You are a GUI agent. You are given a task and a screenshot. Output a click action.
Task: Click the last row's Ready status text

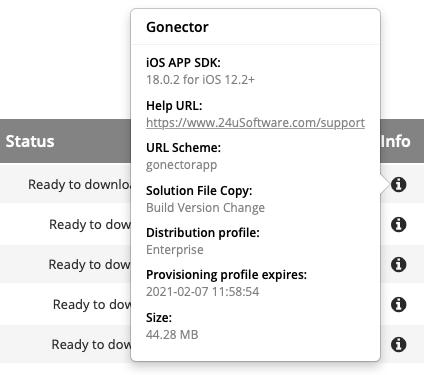click(91, 344)
